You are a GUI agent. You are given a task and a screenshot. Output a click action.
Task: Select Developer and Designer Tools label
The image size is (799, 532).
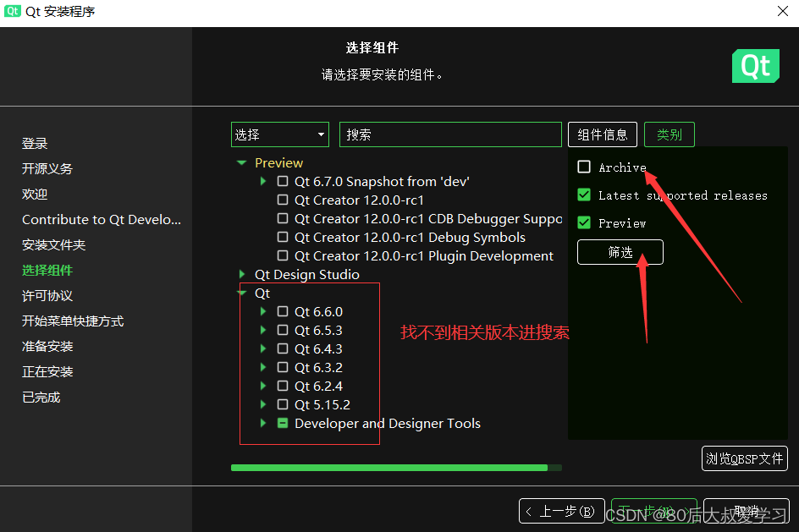click(388, 423)
